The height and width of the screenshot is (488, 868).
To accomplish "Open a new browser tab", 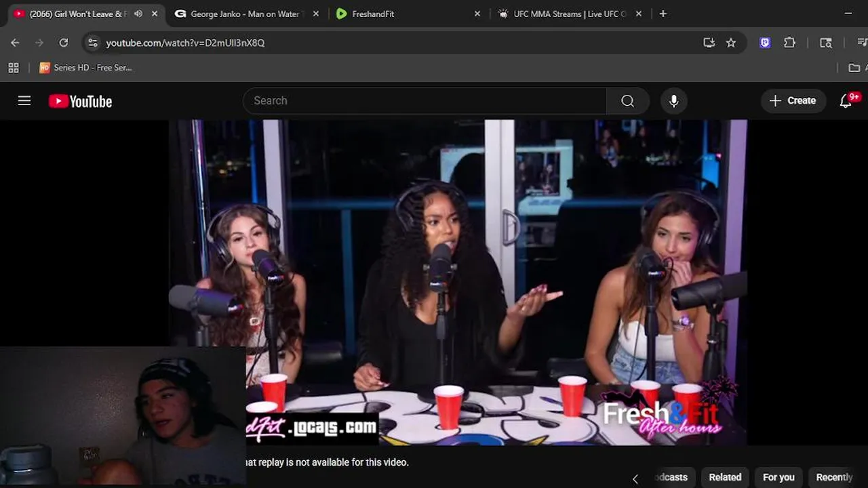I will (663, 14).
